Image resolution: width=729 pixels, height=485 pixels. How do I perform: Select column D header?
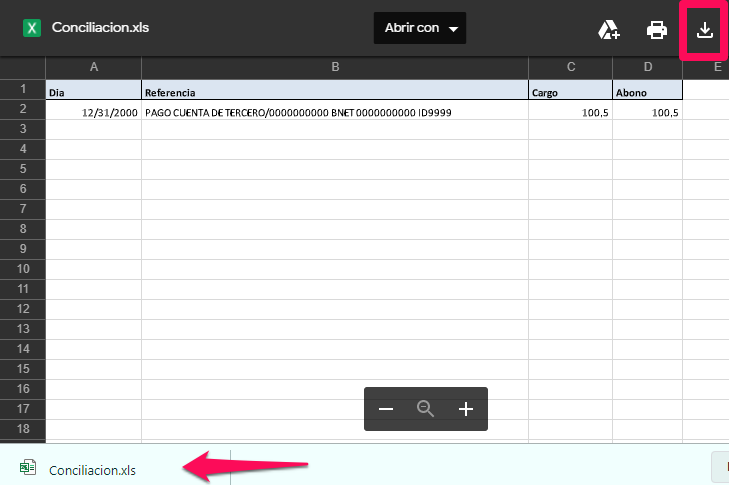(x=648, y=67)
